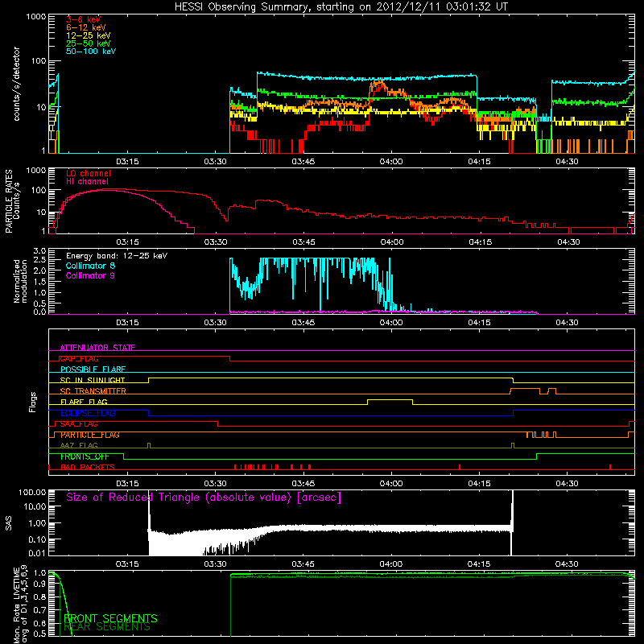
Task: Click the SAA_FLAG label
Action: (x=79, y=424)
